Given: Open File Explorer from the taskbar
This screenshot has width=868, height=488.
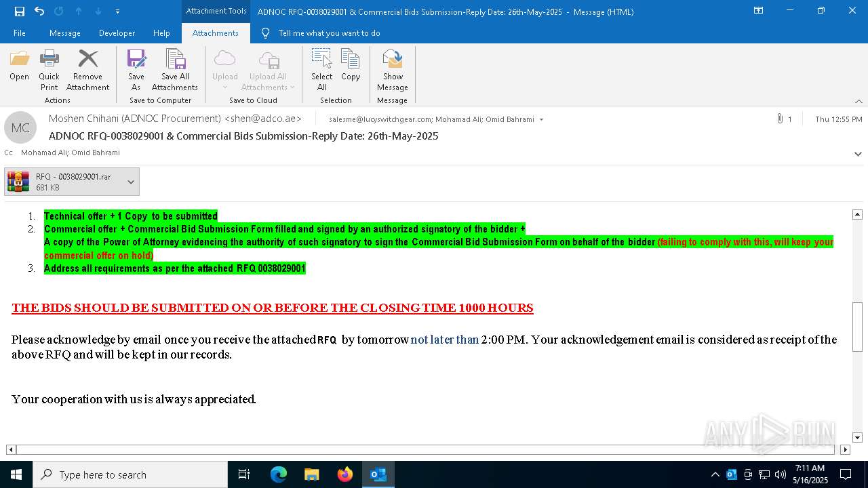Looking at the screenshot, I should 311,474.
